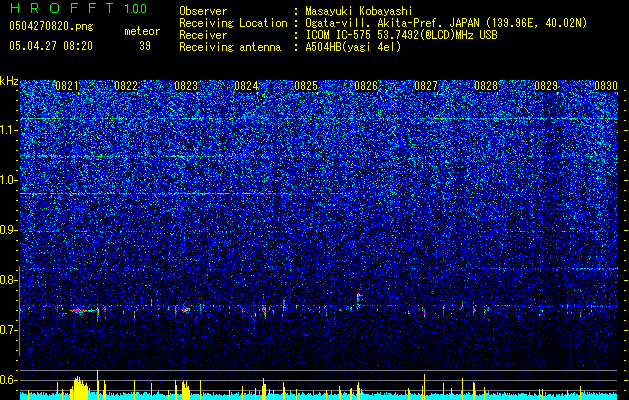Viewport: 629px width, 400px height.
Task: Click the 0829 time marker
Action: tap(546, 86)
